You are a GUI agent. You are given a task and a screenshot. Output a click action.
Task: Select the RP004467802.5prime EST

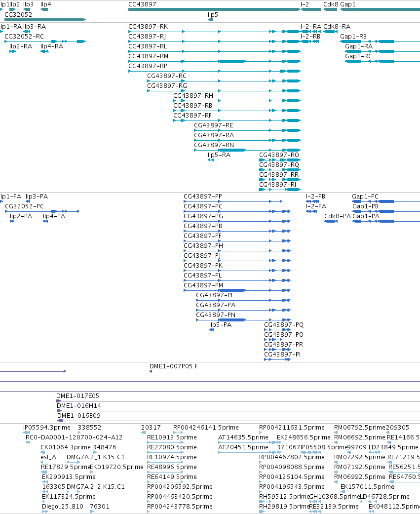(292, 457)
